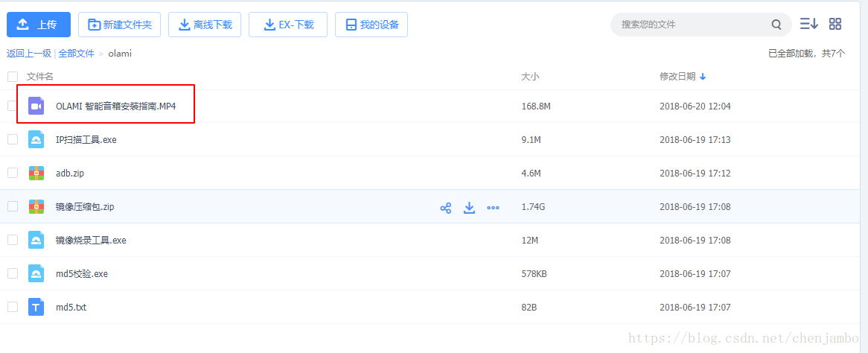The image size is (868, 353).
Task: Select checkbox for md5校验.exe
Action: pyautogui.click(x=13, y=273)
